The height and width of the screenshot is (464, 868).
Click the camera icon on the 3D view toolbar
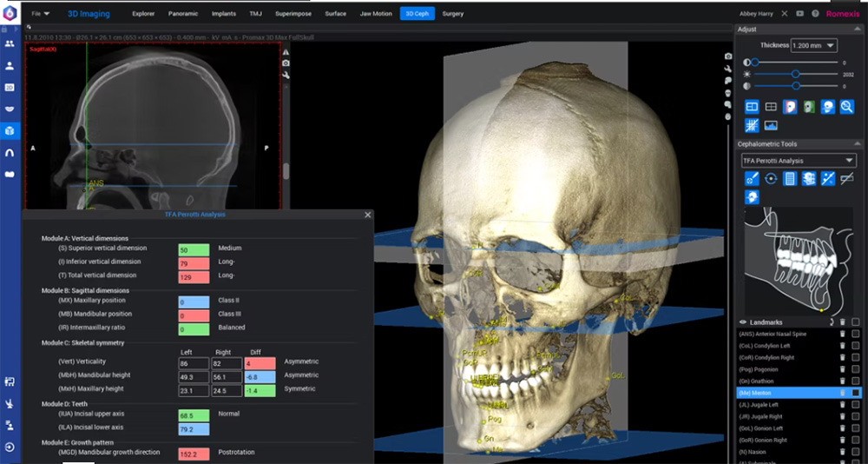(x=728, y=56)
